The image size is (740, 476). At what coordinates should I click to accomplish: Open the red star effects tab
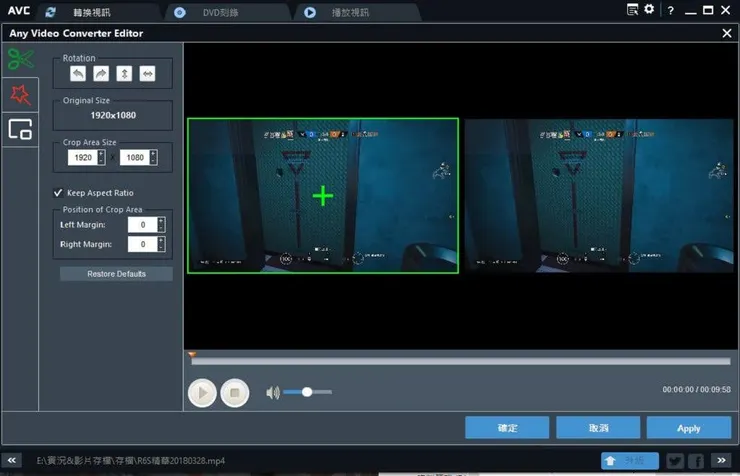[x=20, y=95]
